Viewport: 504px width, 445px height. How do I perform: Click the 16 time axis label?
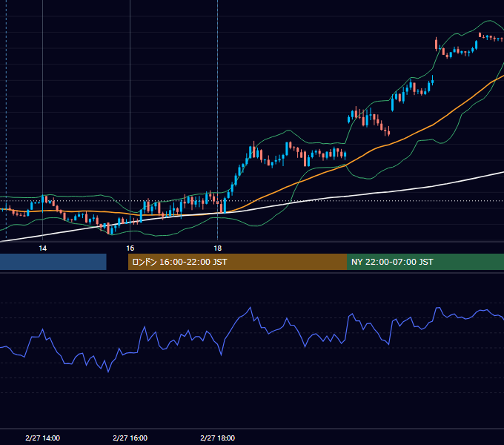coord(130,248)
